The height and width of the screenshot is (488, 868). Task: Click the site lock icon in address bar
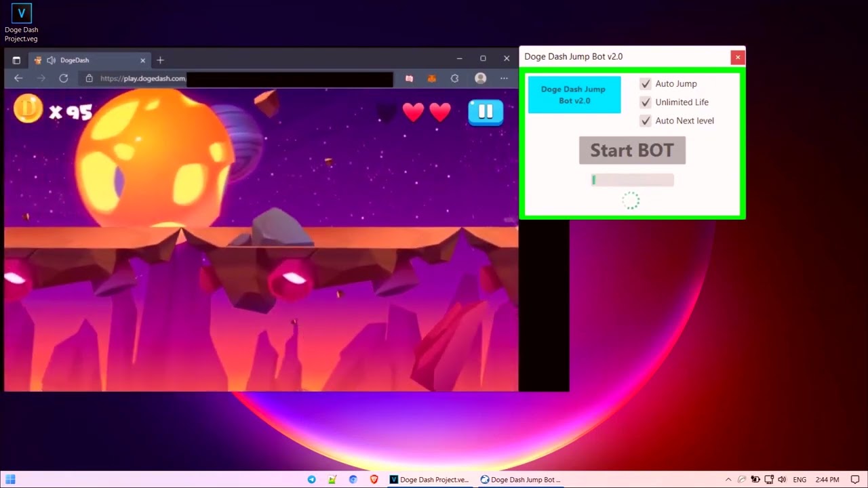(89, 79)
